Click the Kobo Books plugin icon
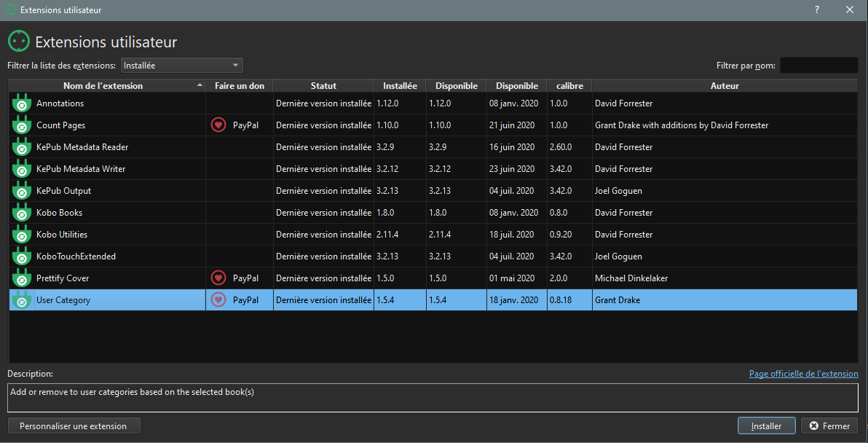The image size is (868, 443). click(22, 213)
